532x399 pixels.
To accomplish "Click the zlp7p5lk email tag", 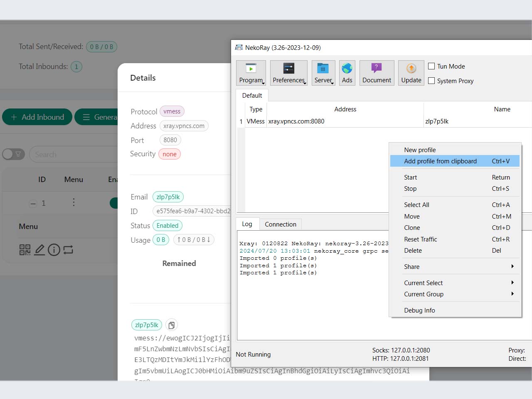I will (x=168, y=197).
